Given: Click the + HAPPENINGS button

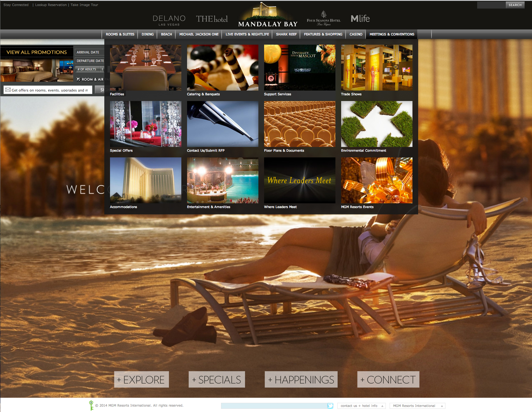Looking at the screenshot, I should point(301,379).
